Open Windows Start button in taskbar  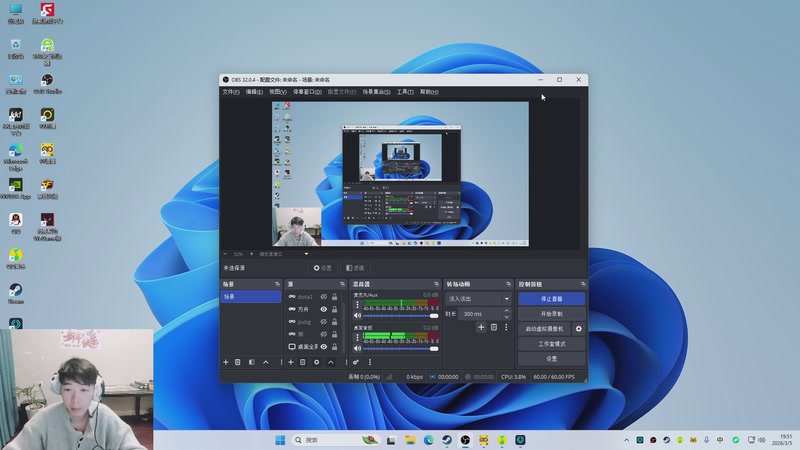[x=280, y=440]
